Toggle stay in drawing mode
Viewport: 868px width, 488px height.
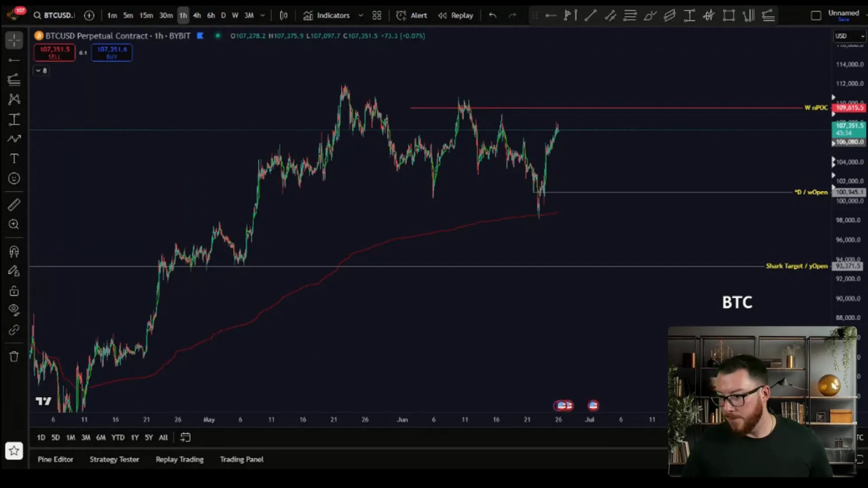14,271
